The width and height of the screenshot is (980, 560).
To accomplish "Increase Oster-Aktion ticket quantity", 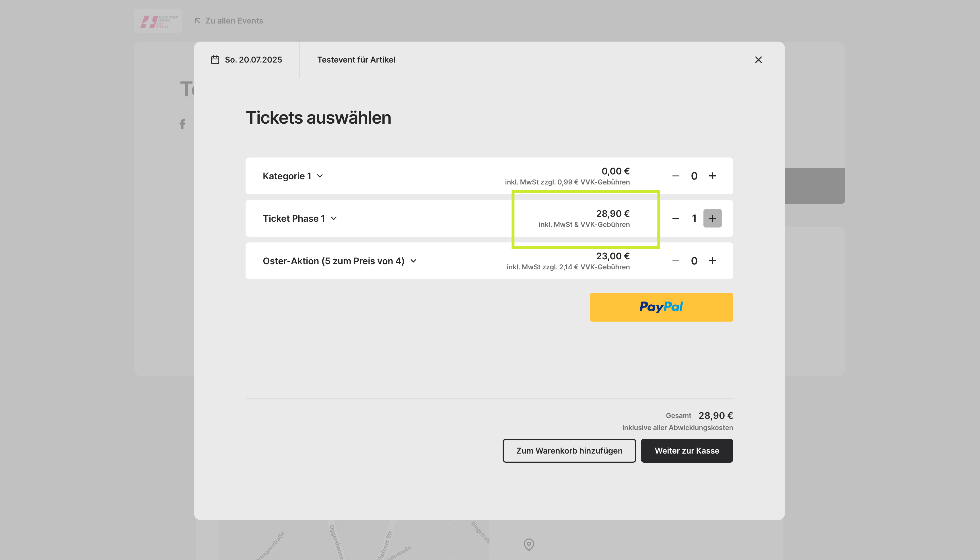I will (x=712, y=261).
